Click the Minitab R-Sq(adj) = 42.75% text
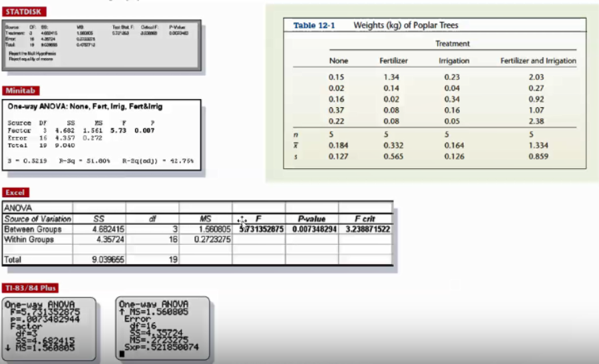The image size is (599, 364). click(158, 161)
